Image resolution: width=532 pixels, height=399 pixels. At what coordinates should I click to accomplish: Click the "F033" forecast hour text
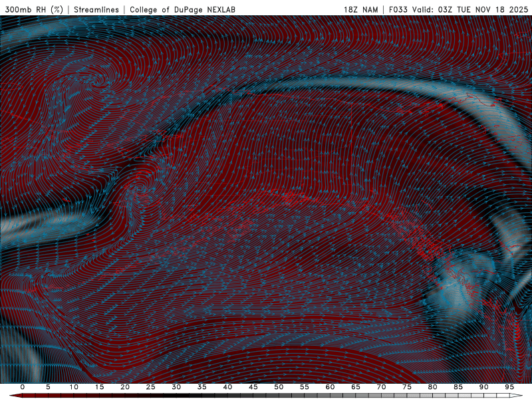398,9
